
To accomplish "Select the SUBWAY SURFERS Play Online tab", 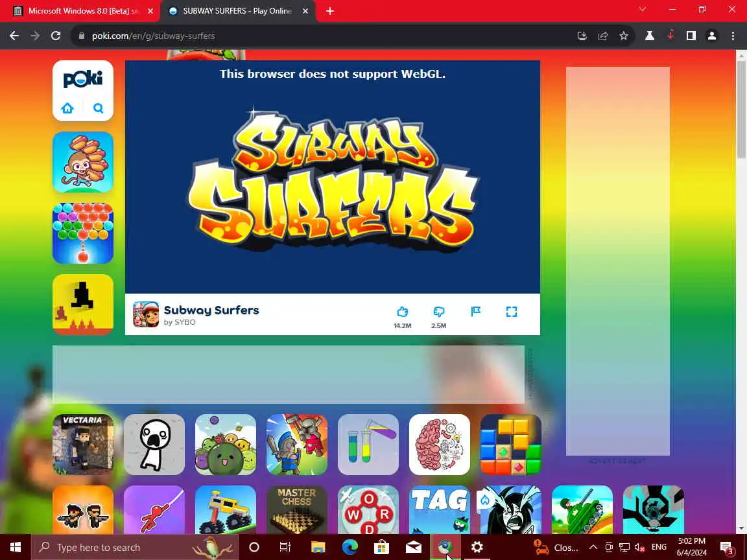I will tap(237, 11).
